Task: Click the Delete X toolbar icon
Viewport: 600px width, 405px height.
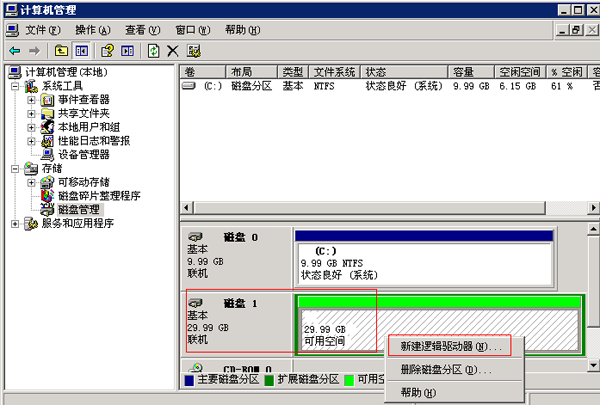Action: tap(173, 50)
